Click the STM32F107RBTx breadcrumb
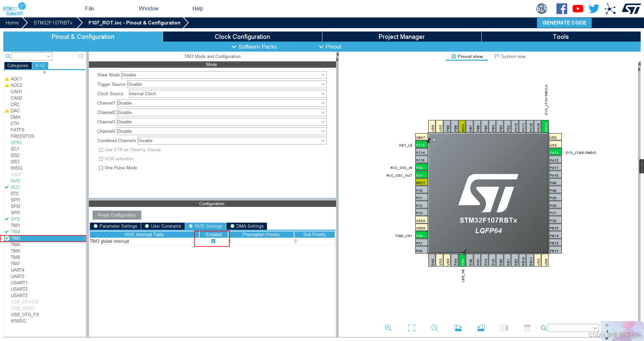Viewport: 644px width, 341px height. click(x=53, y=23)
